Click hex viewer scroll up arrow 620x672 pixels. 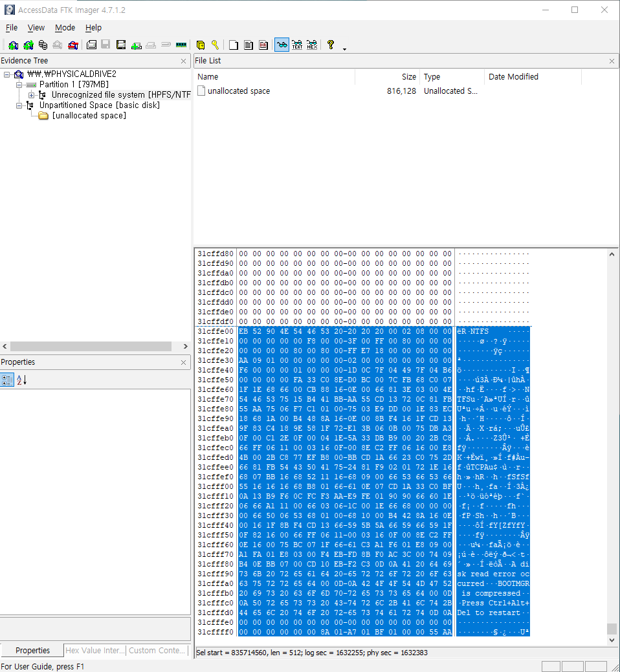612,254
